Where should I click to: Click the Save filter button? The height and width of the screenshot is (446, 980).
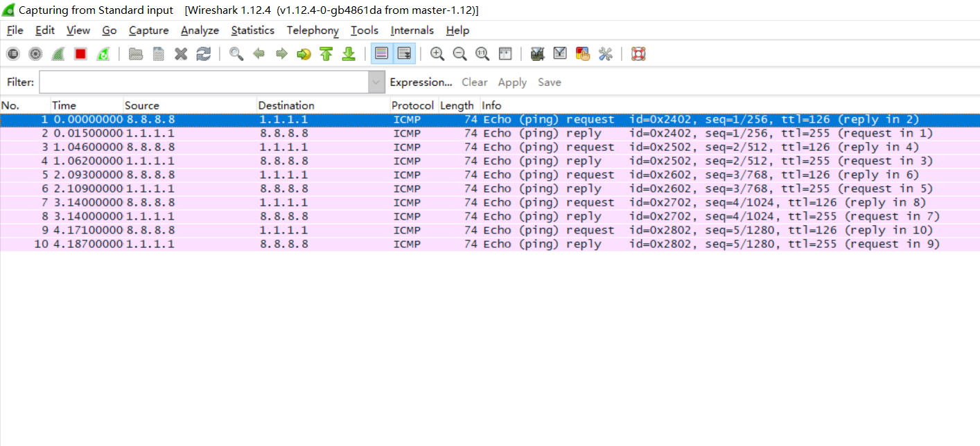coord(550,82)
